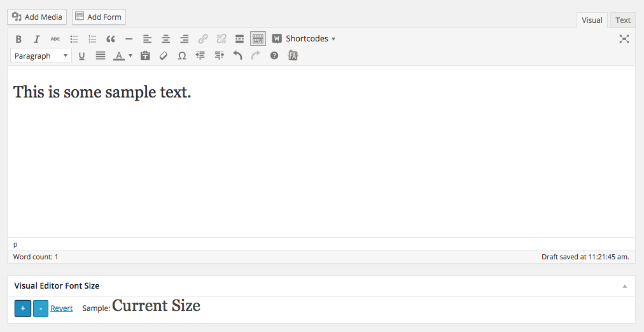Apply italic formatting

(37, 39)
